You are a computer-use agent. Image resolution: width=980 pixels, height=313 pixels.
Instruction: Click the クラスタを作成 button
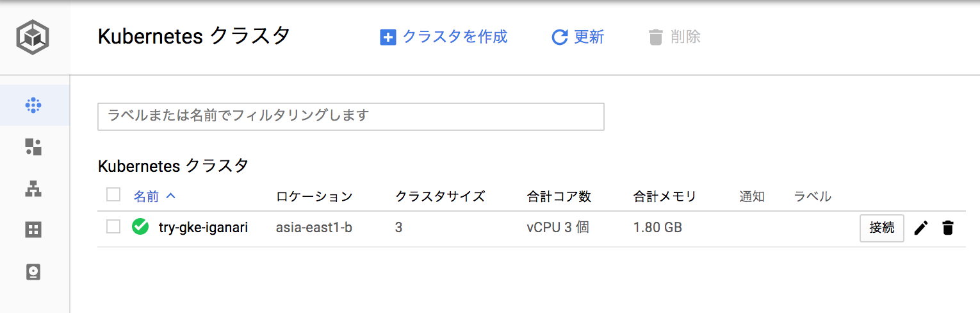(x=443, y=37)
